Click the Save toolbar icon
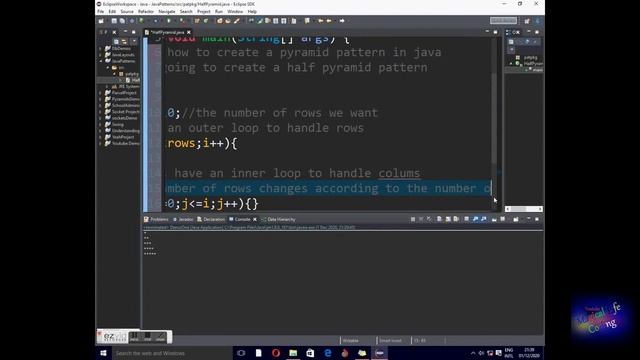 click(x=114, y=21)
